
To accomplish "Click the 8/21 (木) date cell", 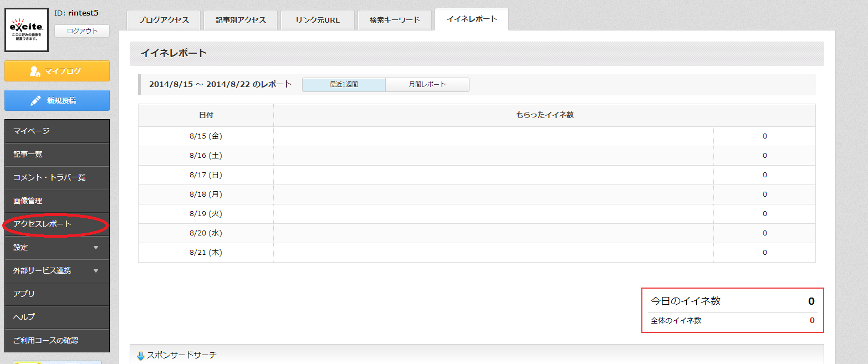I will click(206, 253).
